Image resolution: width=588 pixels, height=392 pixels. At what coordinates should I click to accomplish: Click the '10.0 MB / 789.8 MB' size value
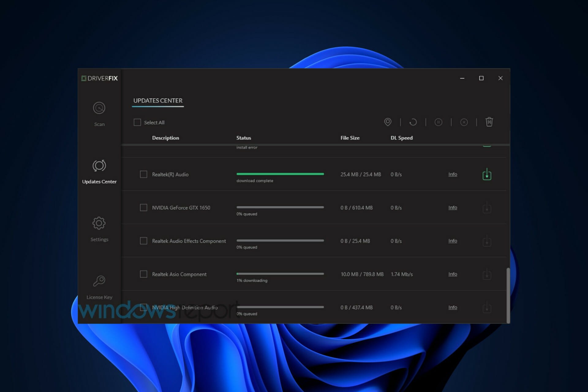click(362, 274)
